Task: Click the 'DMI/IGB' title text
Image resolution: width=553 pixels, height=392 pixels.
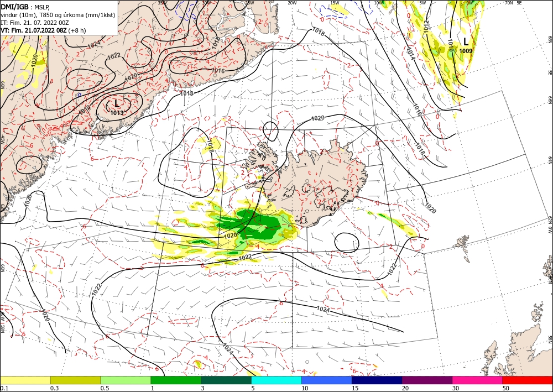Action: coord(15,6)
